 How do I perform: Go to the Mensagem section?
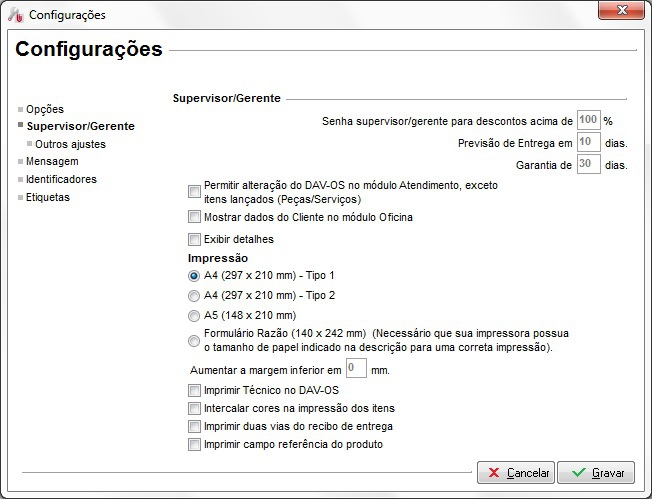52,161
